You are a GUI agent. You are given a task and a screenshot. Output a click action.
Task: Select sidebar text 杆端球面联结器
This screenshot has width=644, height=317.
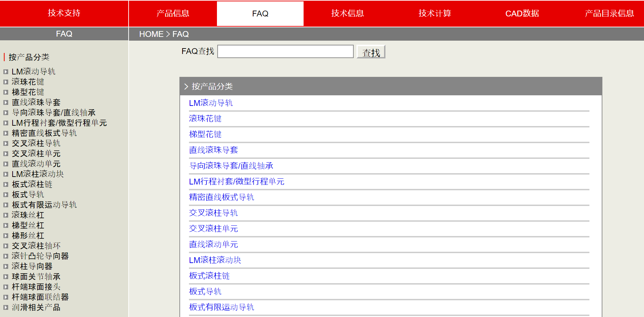tap(40, 297)
